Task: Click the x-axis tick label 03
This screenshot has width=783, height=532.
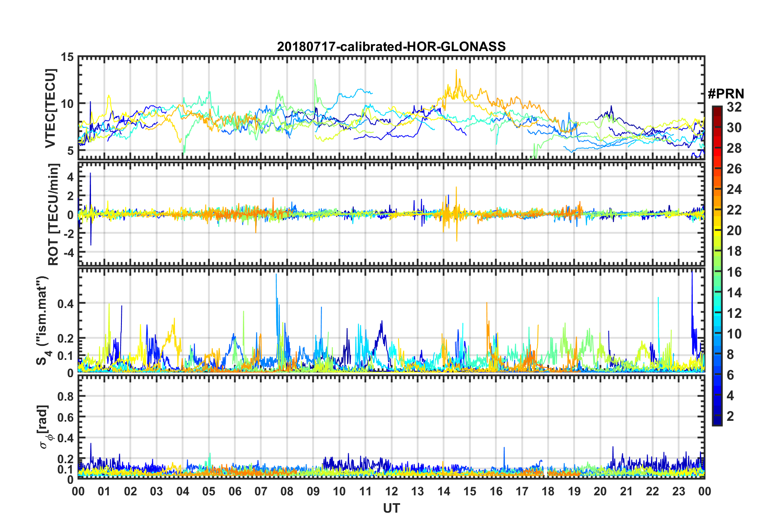Action: [x=156, y=492]
